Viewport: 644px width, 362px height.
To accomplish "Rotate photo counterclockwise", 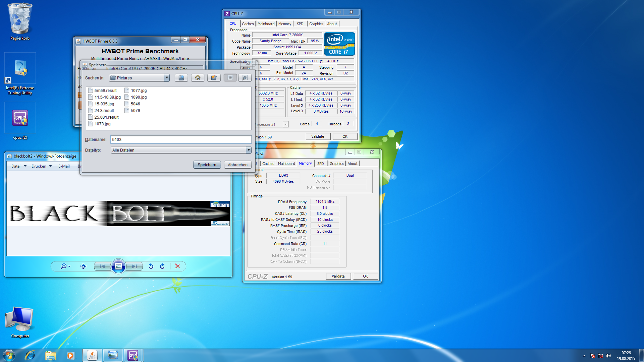I will pyautogui.click(x=151, y=266).
